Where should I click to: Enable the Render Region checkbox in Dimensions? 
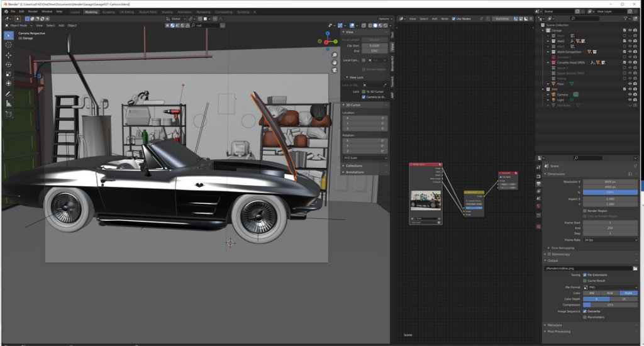585,211
